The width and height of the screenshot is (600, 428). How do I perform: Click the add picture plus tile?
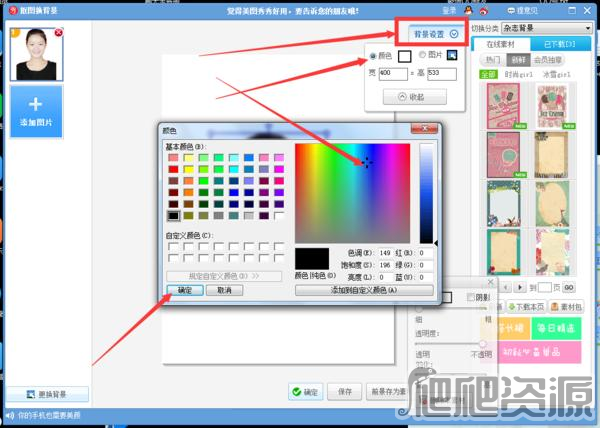pyautogui.click(x=35, y=111)
